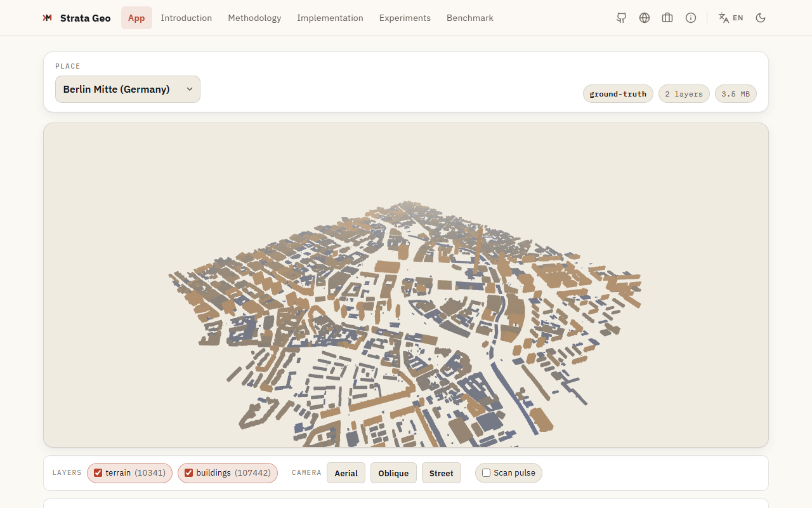Screen dimensions: 812x508
Task: Switch camera to Oblique view
Action: click(393, 473)
